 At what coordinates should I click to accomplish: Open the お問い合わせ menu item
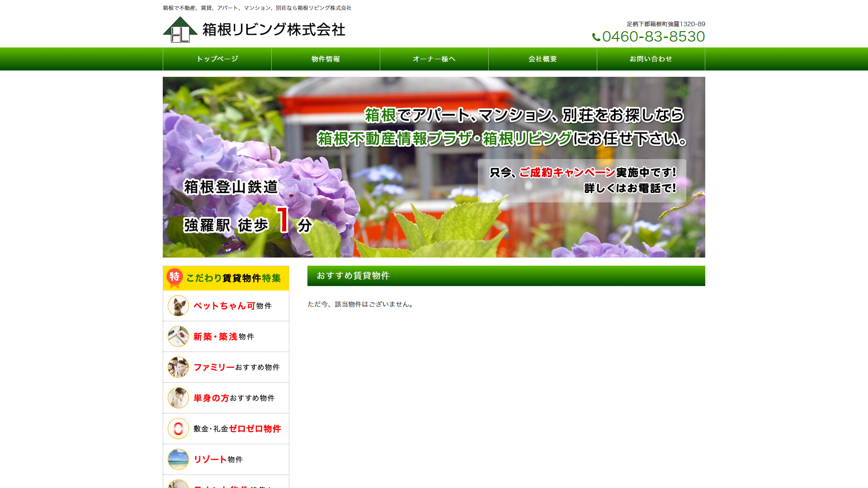point(651,59)
